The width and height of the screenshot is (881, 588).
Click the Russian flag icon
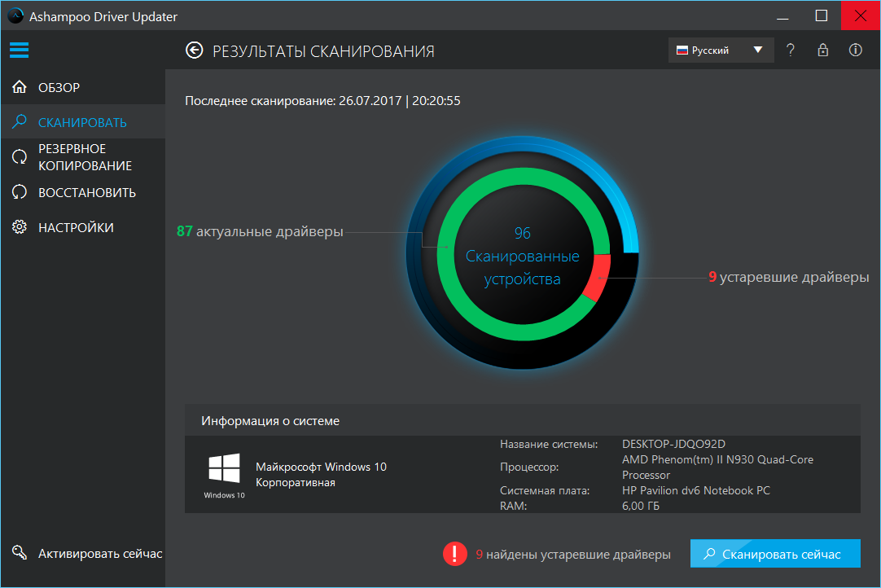point(682,50)
